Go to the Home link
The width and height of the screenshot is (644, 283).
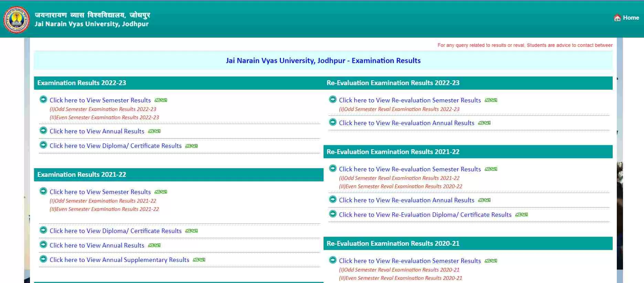(631, 18)
